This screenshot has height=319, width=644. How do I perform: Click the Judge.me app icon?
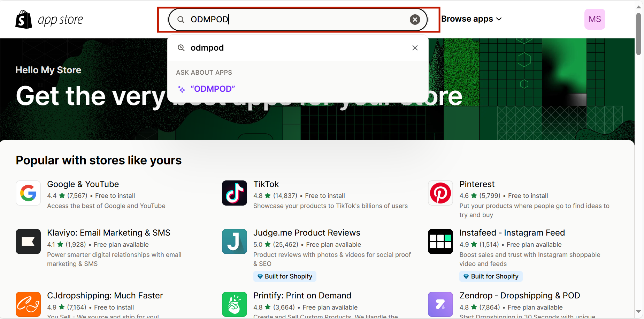coord(235,242)
